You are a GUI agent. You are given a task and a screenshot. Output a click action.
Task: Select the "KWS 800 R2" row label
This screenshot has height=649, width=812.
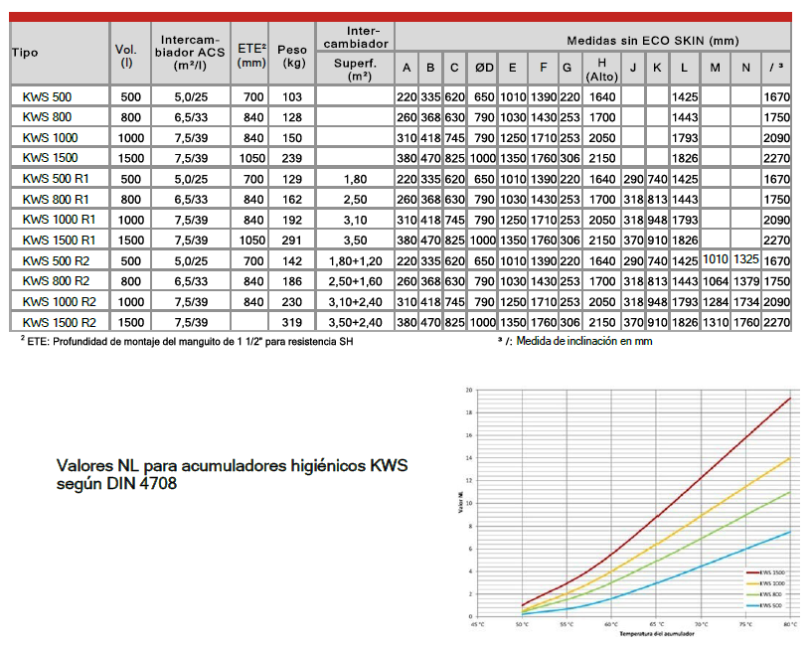coord(58,281)
